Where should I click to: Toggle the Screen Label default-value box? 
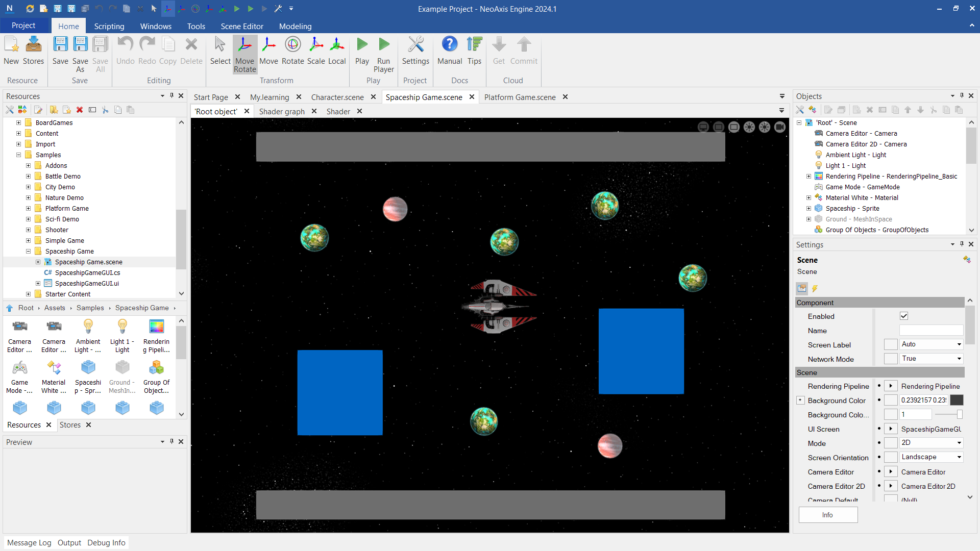pos(891,344)
